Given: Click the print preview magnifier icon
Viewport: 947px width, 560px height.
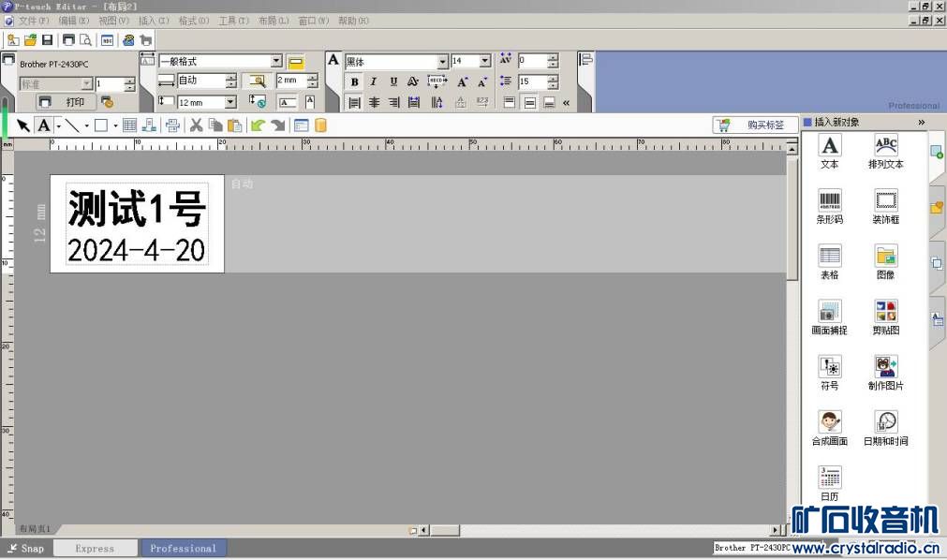Looking at the screenshot, I should tap(86, 40).
